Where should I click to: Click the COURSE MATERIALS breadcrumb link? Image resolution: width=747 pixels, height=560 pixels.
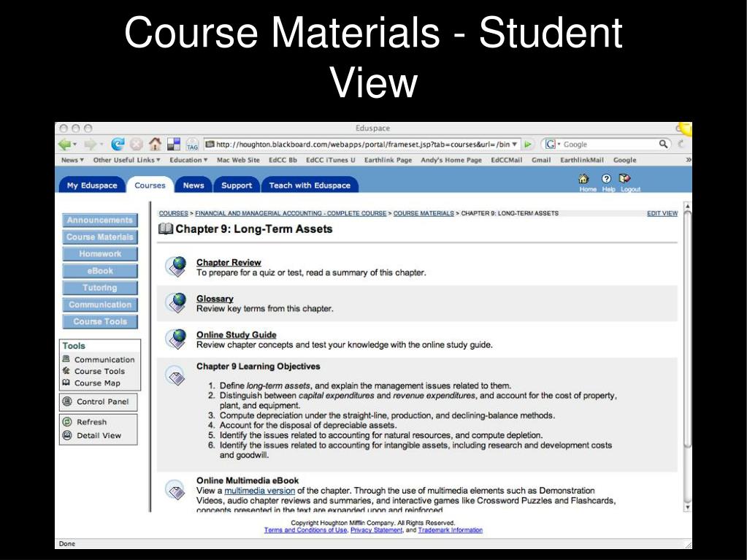(424, 213)
